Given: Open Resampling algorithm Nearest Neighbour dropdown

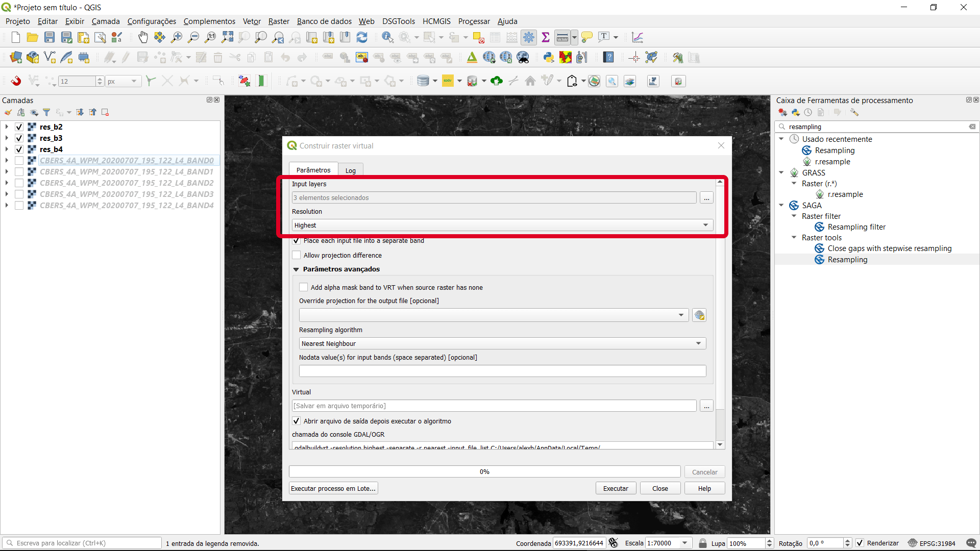Looking at the screenshot, I should [x=502, y=343].
